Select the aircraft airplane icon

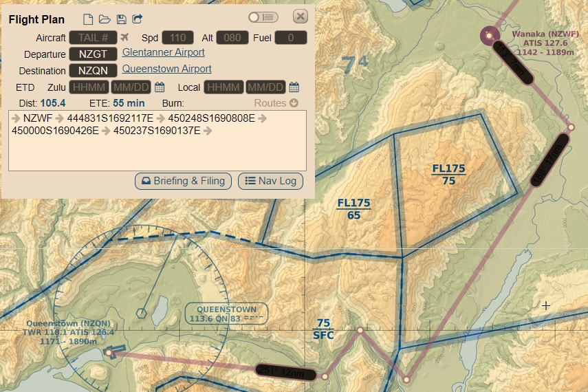point(124,38)
